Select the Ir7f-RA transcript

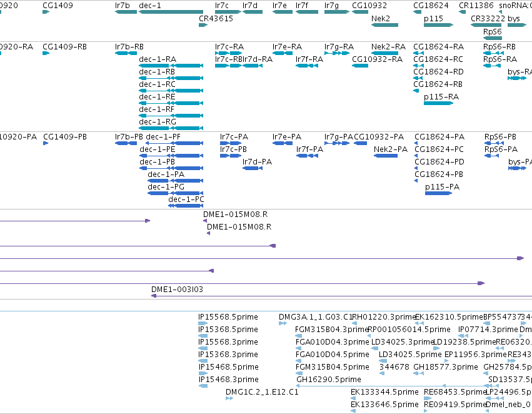[x=307, y=66]
